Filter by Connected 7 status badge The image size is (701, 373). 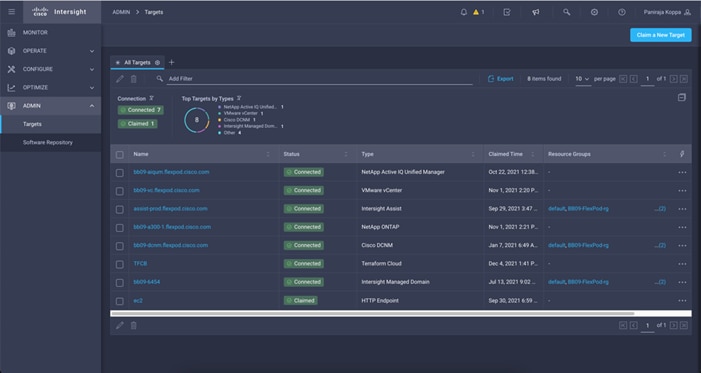(x=140, y=110)
